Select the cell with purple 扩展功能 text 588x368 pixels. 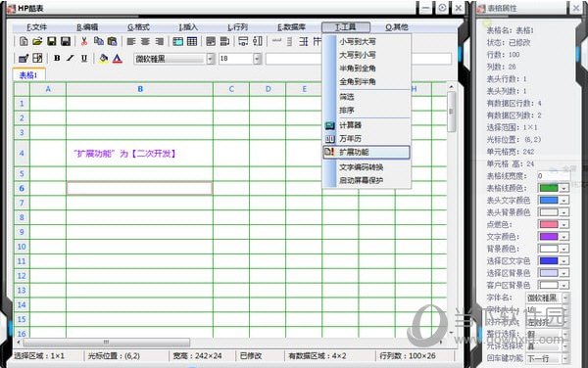coord(139,153)
